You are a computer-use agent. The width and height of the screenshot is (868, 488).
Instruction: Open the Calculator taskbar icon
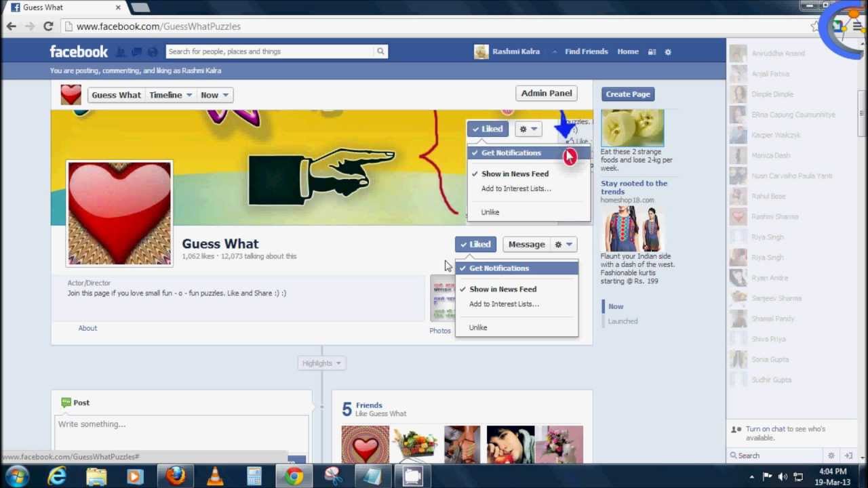[x=254, y=476]
